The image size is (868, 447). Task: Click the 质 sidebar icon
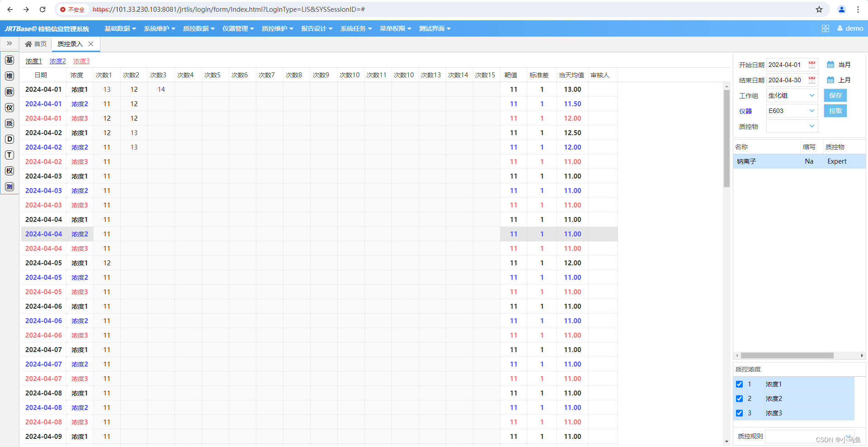click(9, 123)
